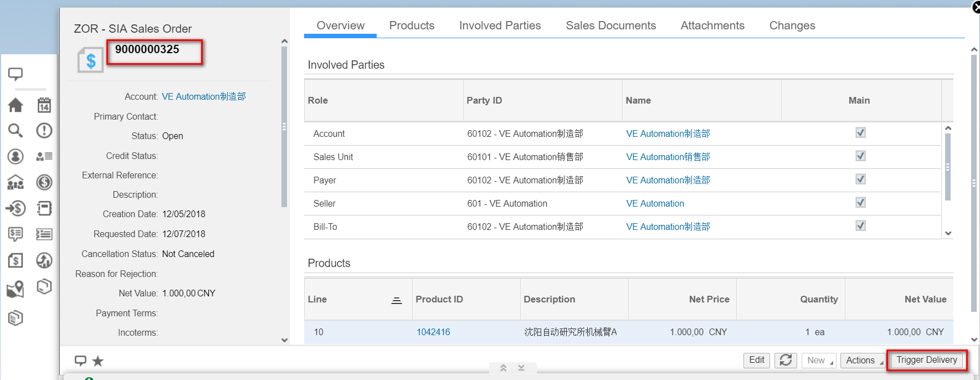
Task: Click the magnifier search icon in sidebar
Action: pyautogui.click(x=16, y=131)
